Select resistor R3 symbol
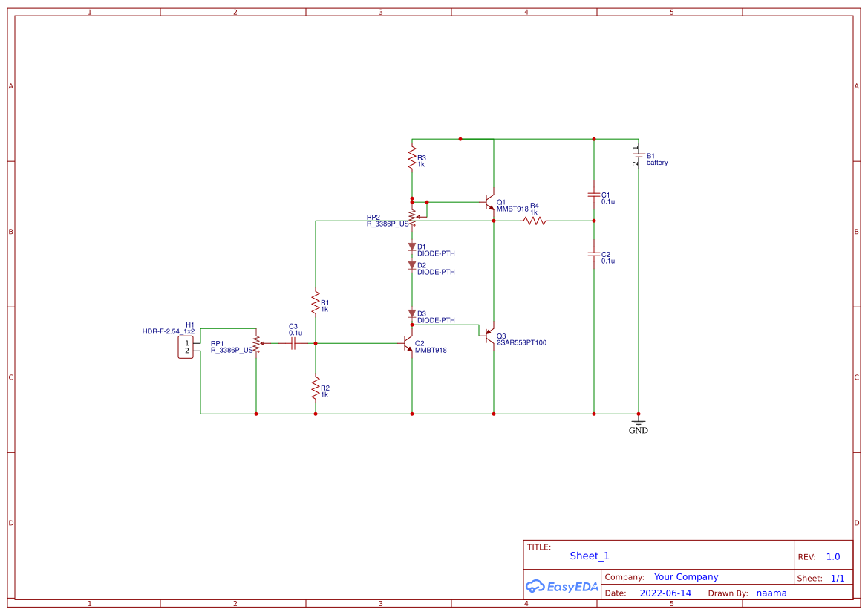 pyautogui.click(x=412, y=160)
